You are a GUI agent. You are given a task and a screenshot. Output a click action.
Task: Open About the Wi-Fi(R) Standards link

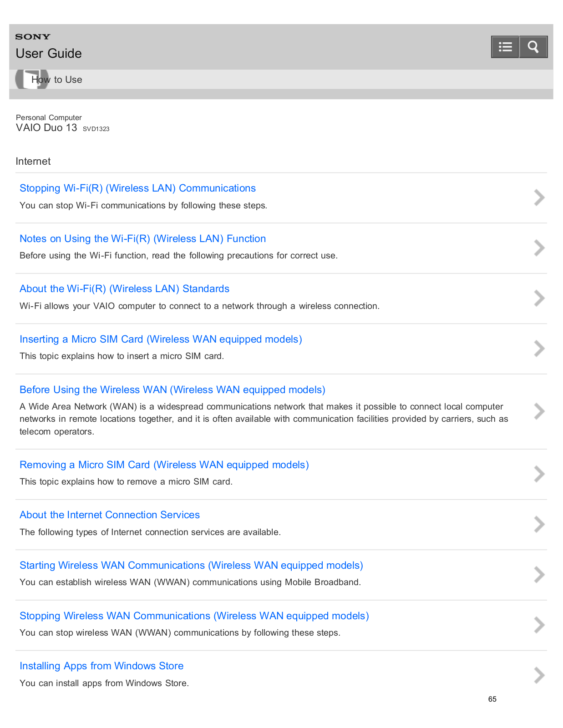click(124, 289)
